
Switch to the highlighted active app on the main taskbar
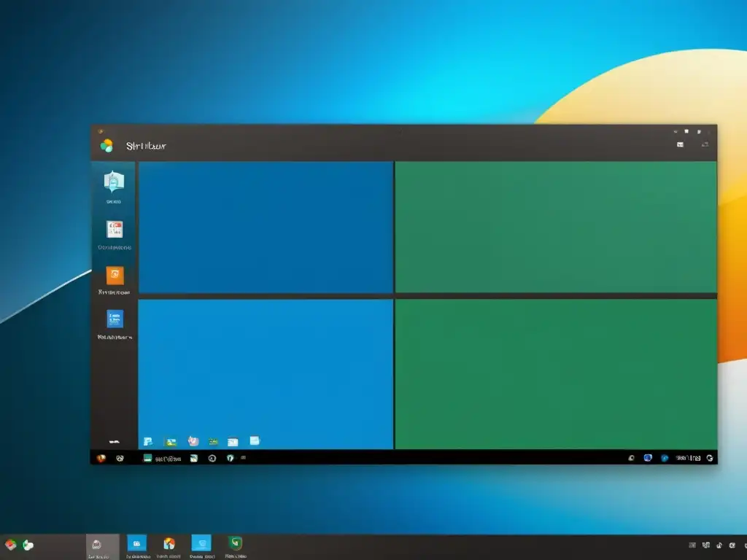click(x=102, y=547)
